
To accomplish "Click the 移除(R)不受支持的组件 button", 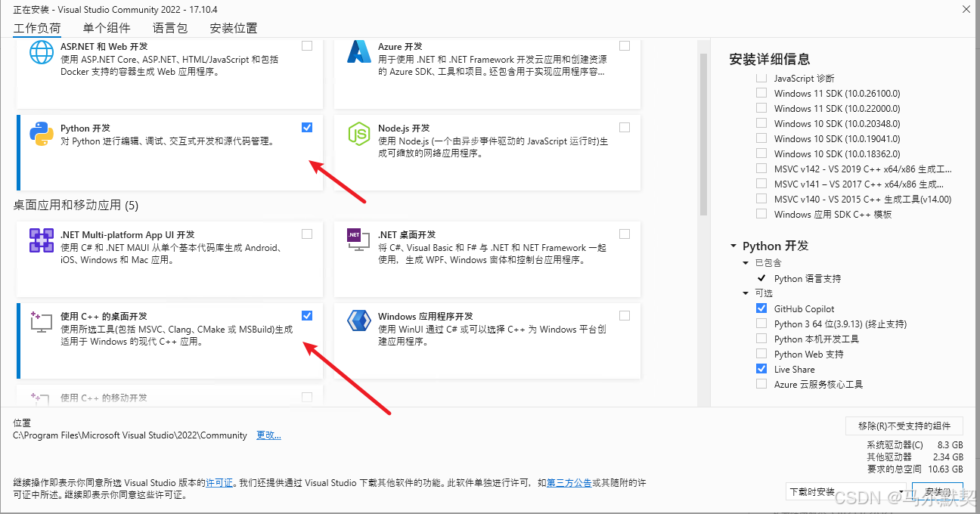I will (x=904, y=426).
